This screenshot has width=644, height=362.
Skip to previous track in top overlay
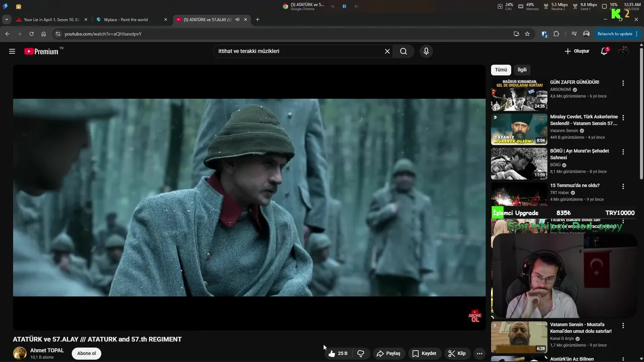[333, 6]
